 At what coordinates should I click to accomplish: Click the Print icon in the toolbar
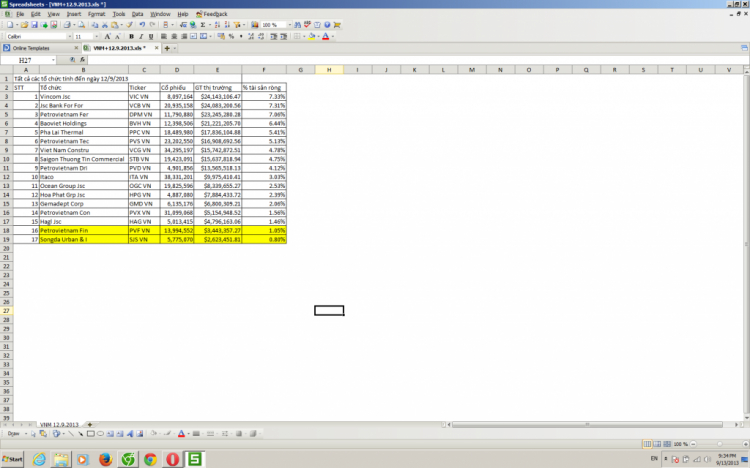67,24
